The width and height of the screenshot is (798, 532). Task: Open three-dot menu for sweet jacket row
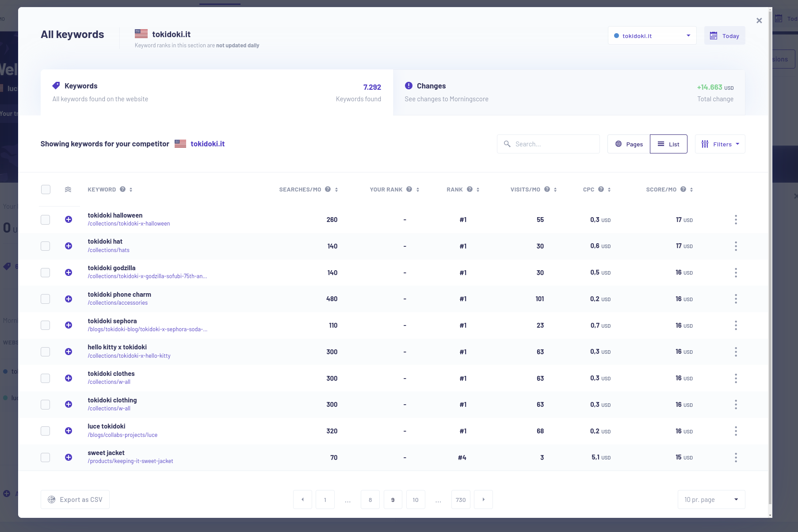736,457
